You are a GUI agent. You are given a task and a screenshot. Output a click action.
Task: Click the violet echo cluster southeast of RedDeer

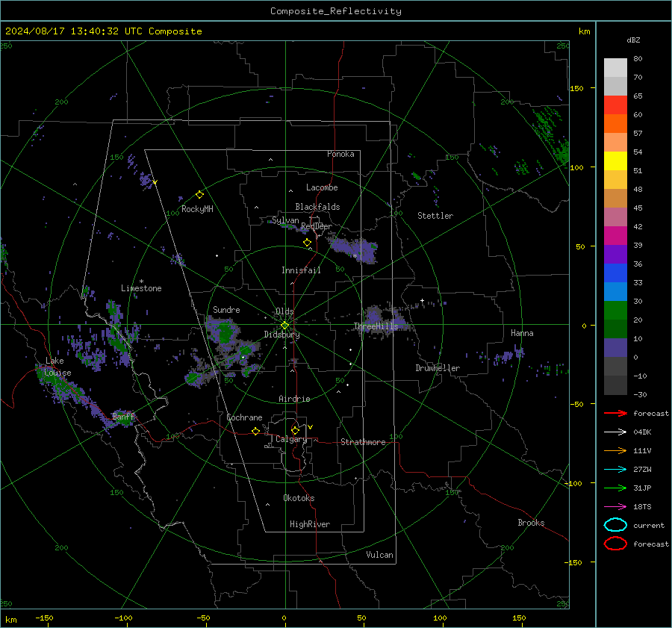pyautogui.click(x=354, y=249)
